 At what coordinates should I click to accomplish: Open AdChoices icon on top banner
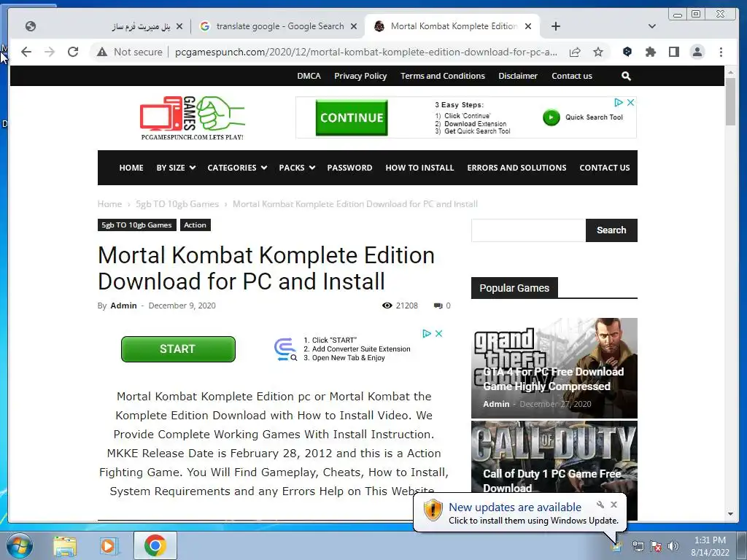pos(619,102)
